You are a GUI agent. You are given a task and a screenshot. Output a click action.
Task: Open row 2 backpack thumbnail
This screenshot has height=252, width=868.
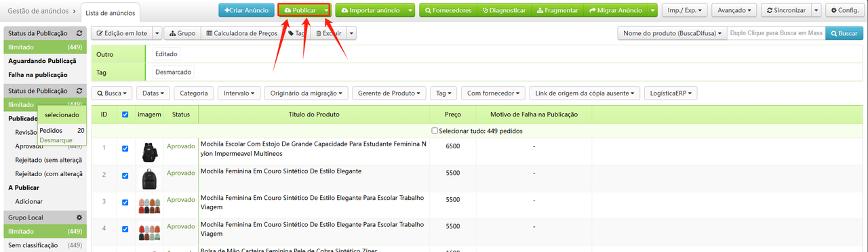pos(149,179)
